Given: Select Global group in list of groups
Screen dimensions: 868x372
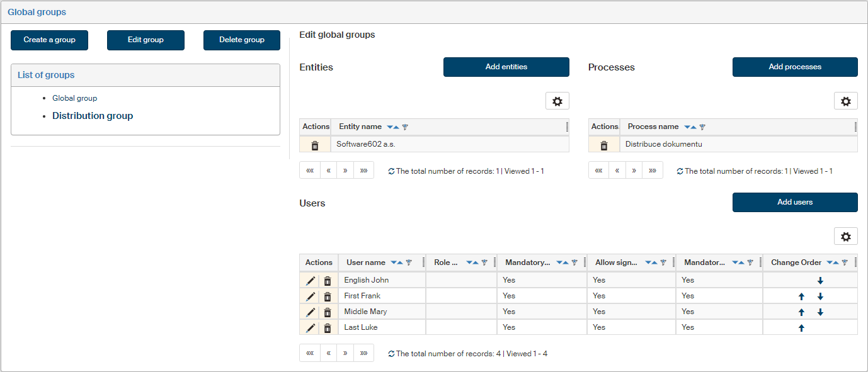Looking at the screenshot, I should (74, 98).
